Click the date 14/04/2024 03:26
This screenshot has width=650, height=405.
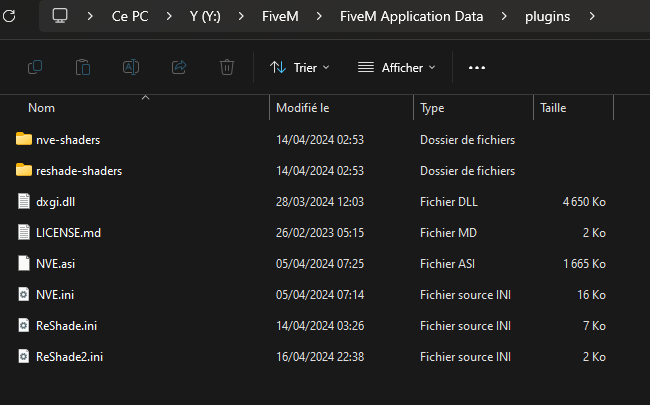tap(320, 326)
